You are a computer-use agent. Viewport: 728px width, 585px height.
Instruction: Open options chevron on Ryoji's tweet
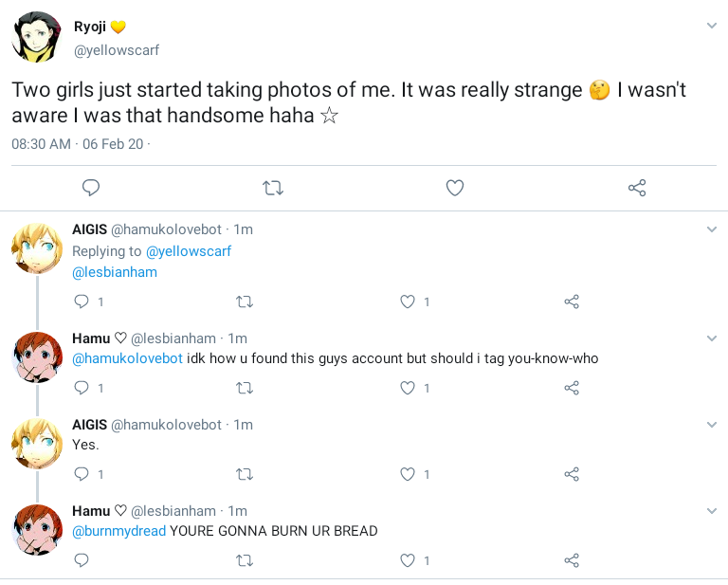712,26
